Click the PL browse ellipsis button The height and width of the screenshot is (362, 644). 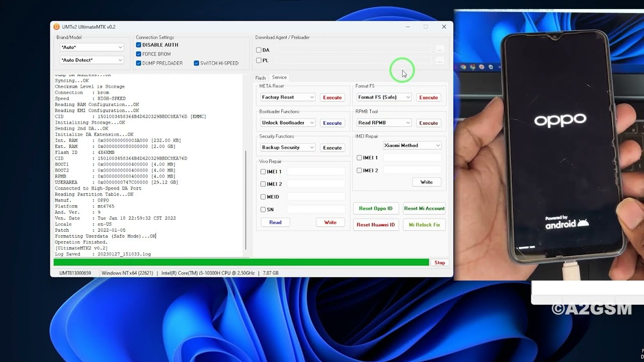click(440, 60)
